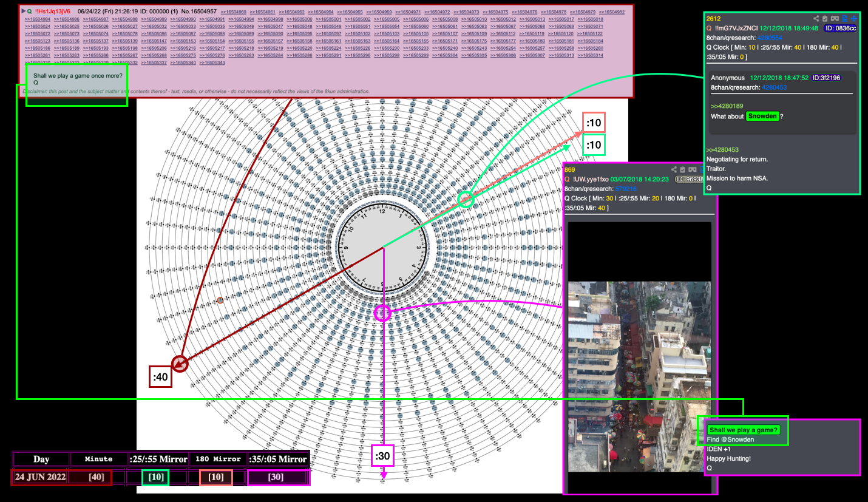This screenshot has height=502, width=868.
Task: Collapse thread post with triangle before Q
Action: 24,11
